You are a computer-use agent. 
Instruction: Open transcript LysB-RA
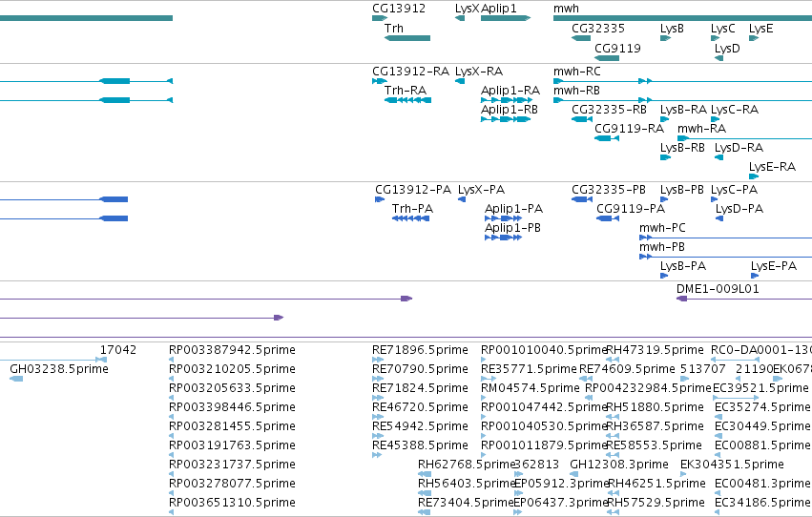(683, 109)
